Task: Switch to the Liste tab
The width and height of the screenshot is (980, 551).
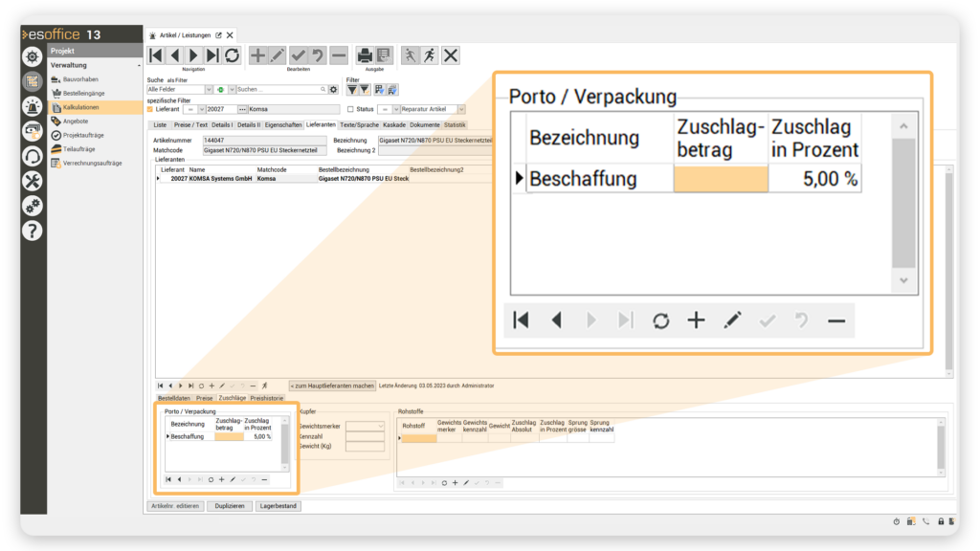Action: pos(160,125)
